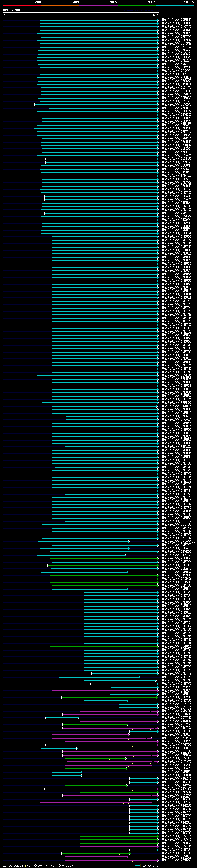Select the label UniRef100_Q9SPK6

coord(177,579)
